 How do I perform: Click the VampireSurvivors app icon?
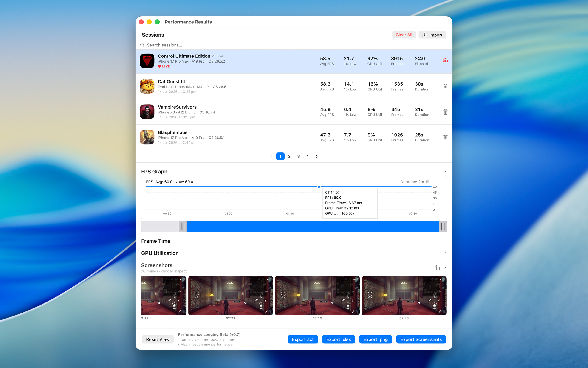coord(147,112)
